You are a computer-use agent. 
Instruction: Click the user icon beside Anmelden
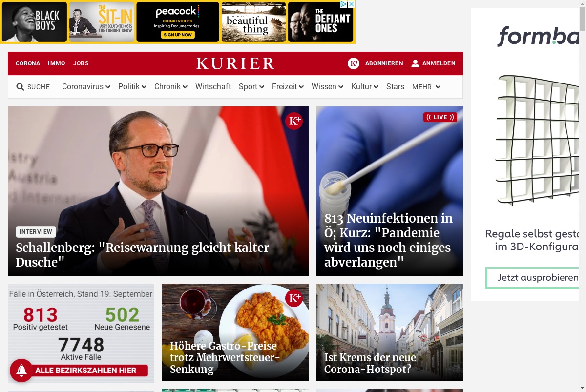click(x=415, y=63)
